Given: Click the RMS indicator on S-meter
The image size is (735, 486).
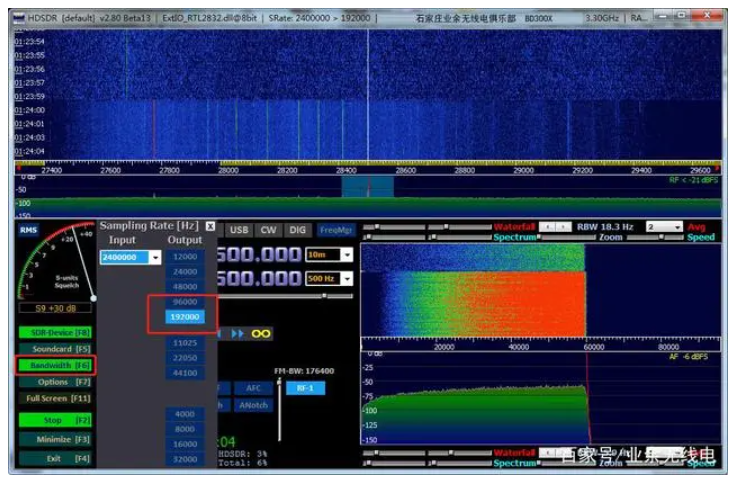Looking at the screenshot, I should click(x=27, y=228).
